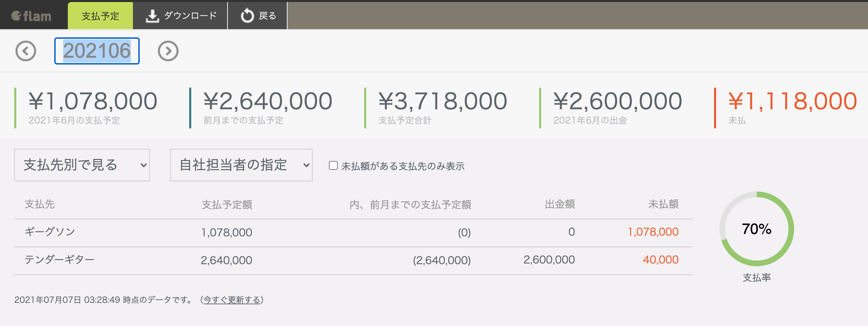Select the ギーグソン payee row

point(50,232)
